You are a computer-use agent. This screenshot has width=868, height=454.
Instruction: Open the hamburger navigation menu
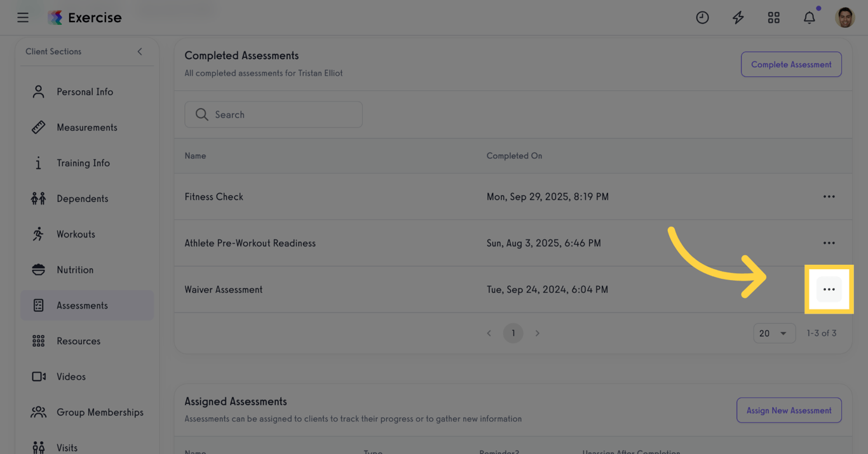[23, 18]
